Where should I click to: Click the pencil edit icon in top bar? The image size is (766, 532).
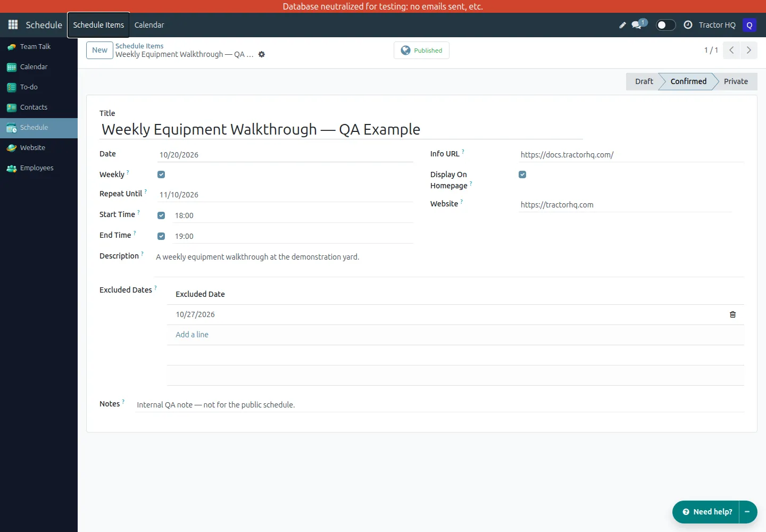(x=622, y=25)
